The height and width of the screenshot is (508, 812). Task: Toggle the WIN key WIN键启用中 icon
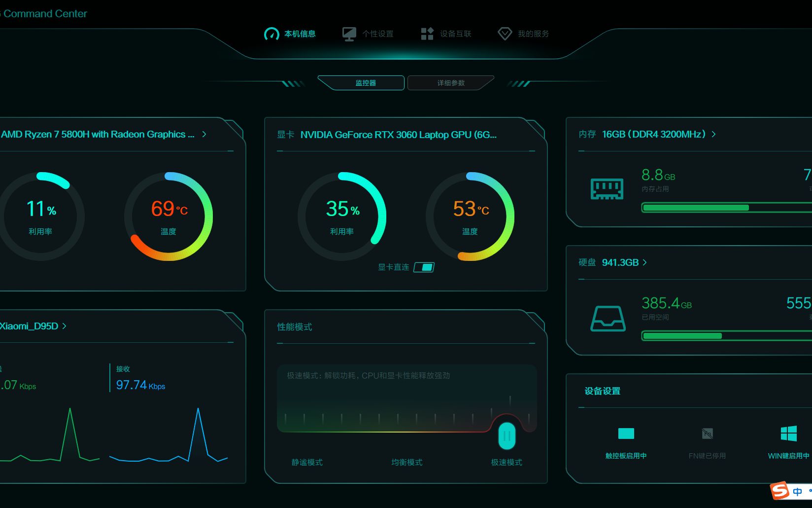tap(788, 434)
